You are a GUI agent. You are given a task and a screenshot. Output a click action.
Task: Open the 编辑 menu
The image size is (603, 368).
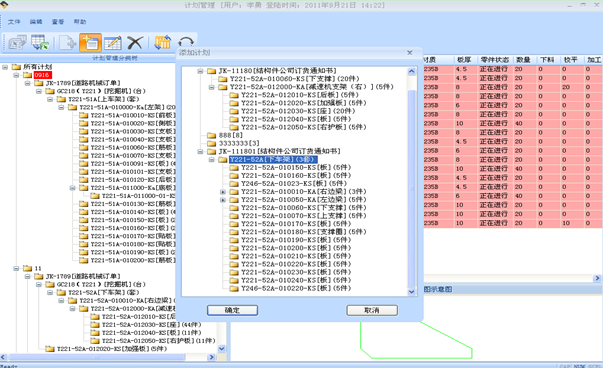pos(36,22)
